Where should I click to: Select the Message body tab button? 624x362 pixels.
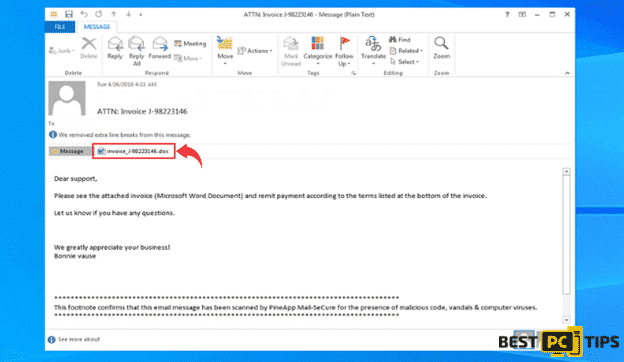click(x=67, y=151)
